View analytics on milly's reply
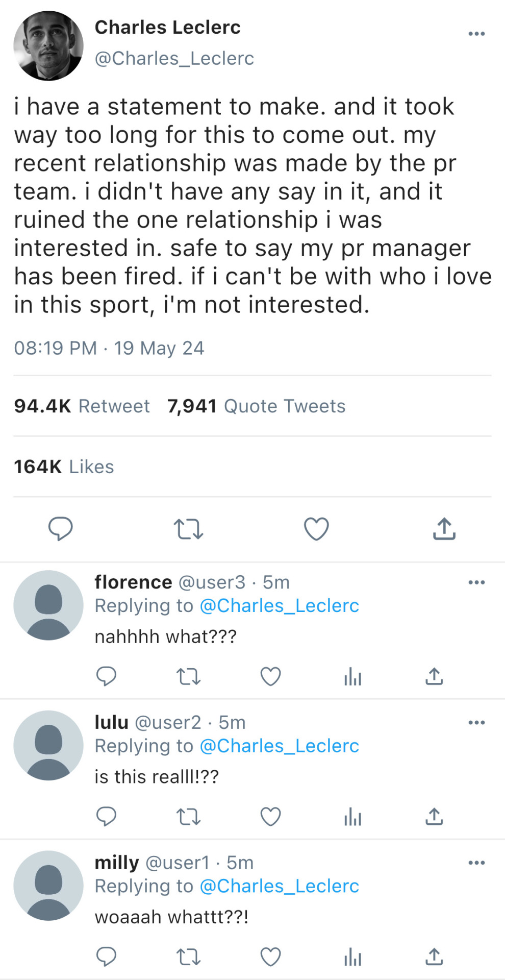 352,957
